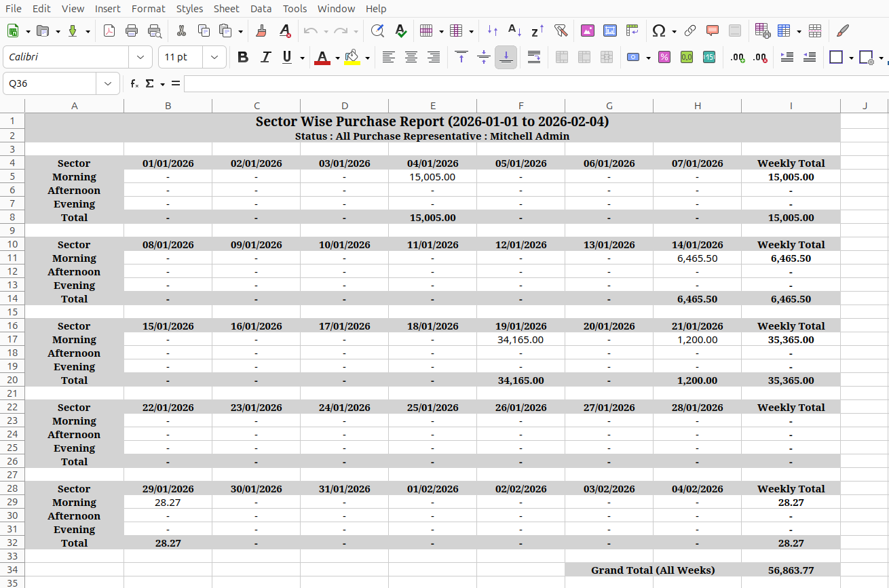889x588 pixels.
Task: Select row 34 header
Action: tap(12, 570)
